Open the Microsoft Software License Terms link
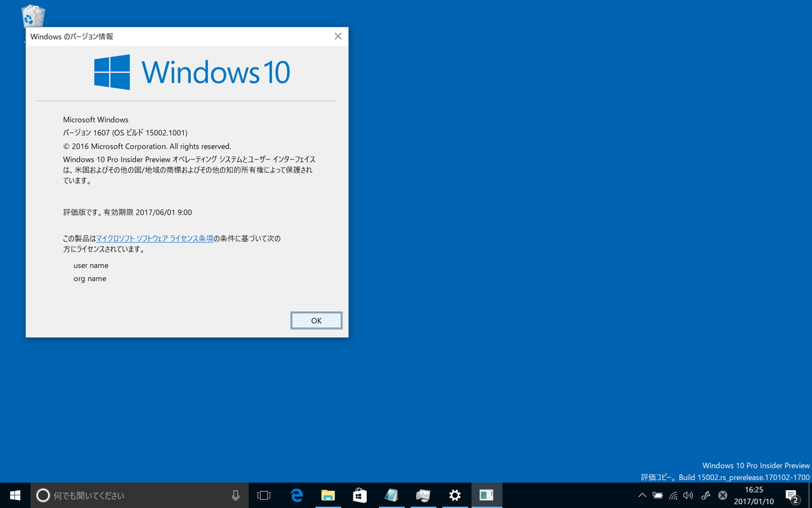This screenshot has width=812, height=508. pos(154,238)
